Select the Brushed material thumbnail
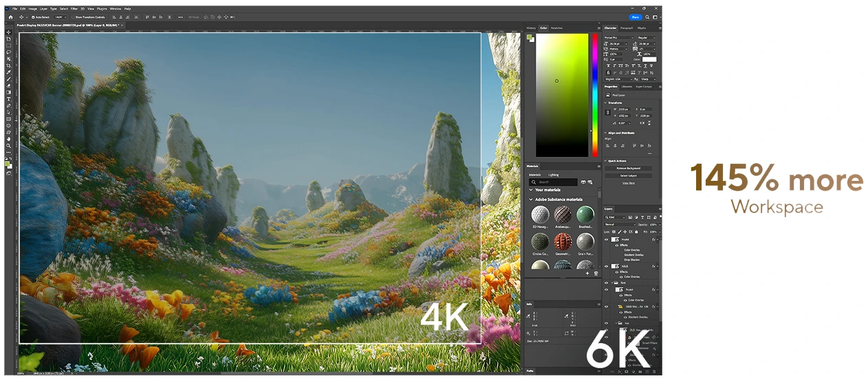The image size is (868, 383). [585, 214]
